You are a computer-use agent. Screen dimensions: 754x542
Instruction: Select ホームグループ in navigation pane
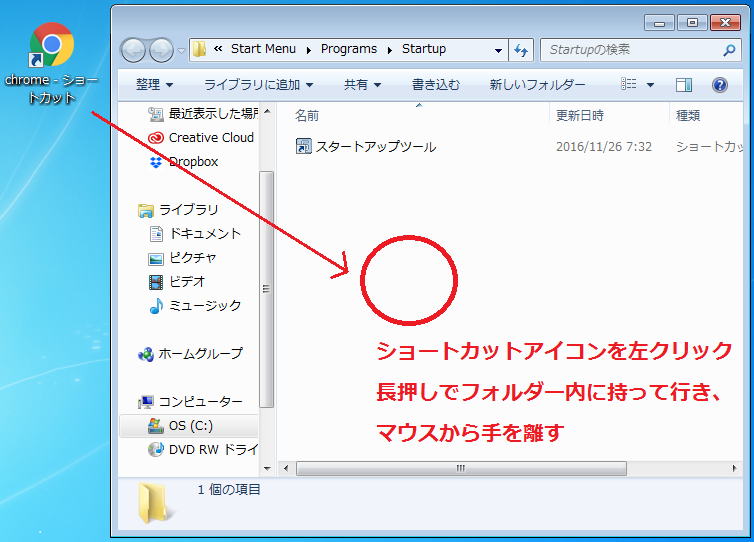tap(190, 354)
